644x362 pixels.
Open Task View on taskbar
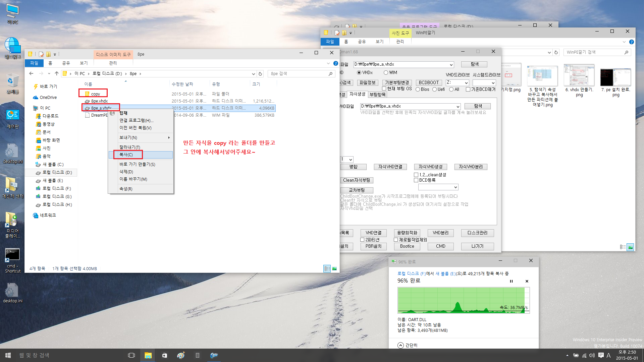(131, 355)
